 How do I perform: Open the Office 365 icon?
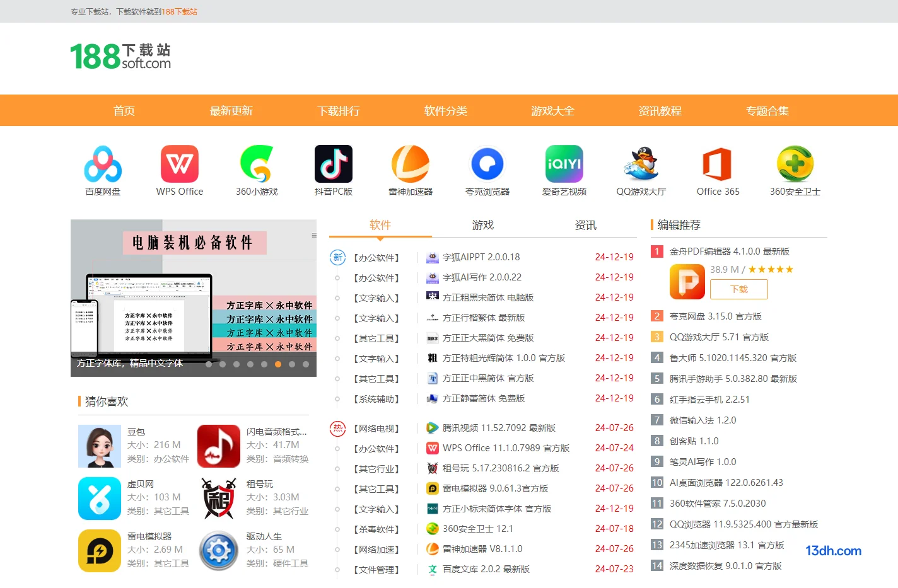(718, 164)
